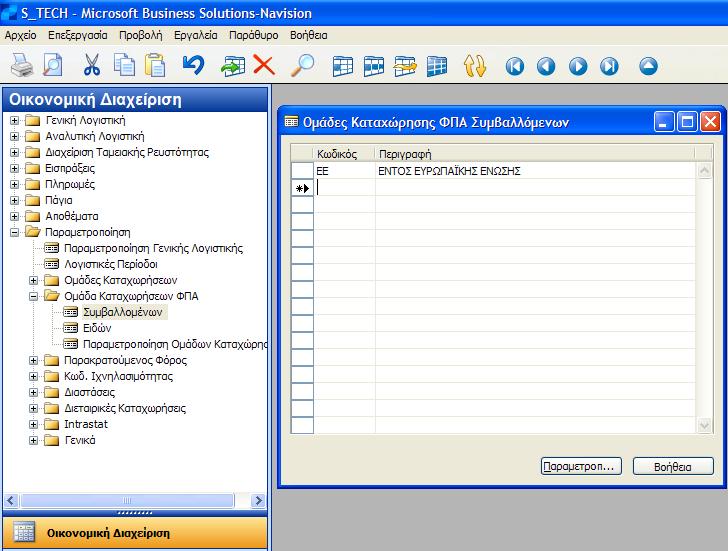Click the Cut scissors icon
Screen dimensions: 728x551
(x=92, y=65)
